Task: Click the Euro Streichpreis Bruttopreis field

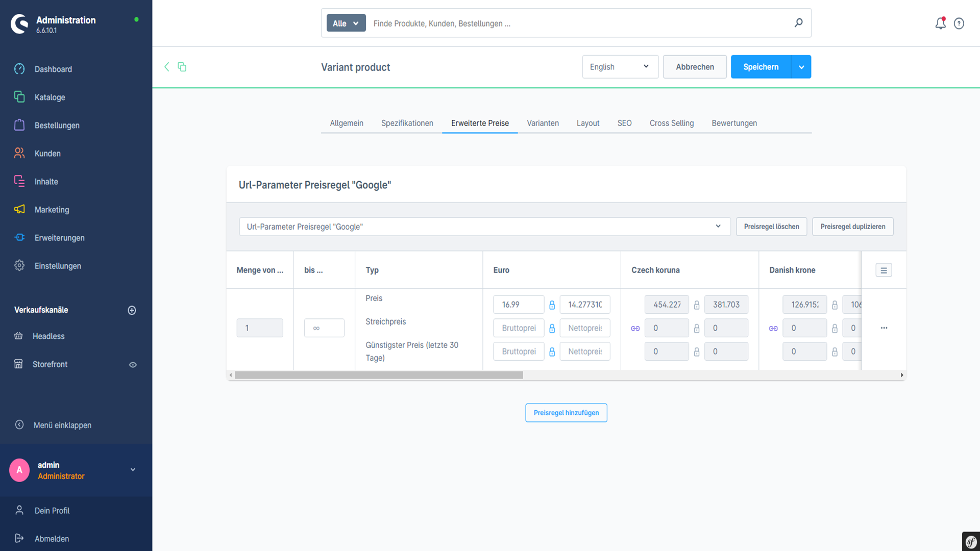Action: click(x=519, y=328)
